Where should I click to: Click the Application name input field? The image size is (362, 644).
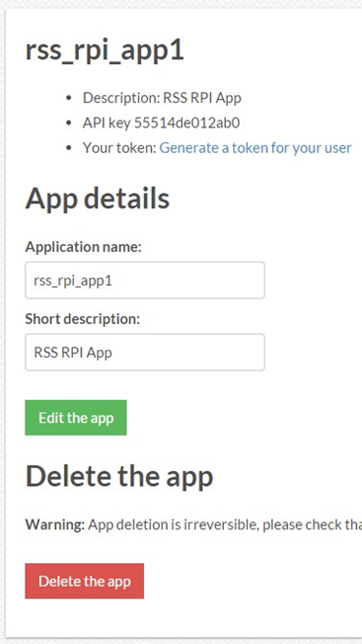145,281
